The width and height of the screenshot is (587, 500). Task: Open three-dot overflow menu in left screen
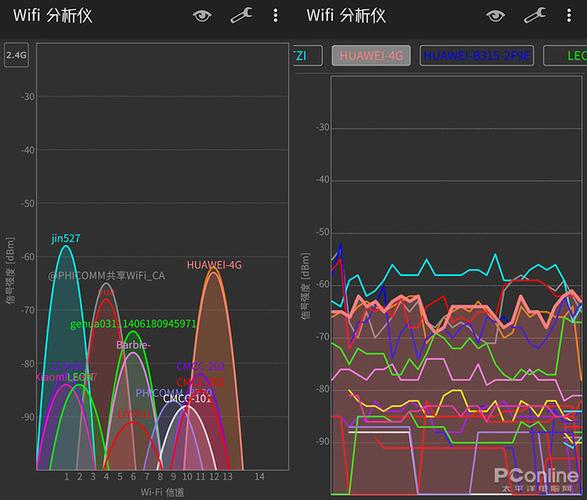(x=276, y=16)
